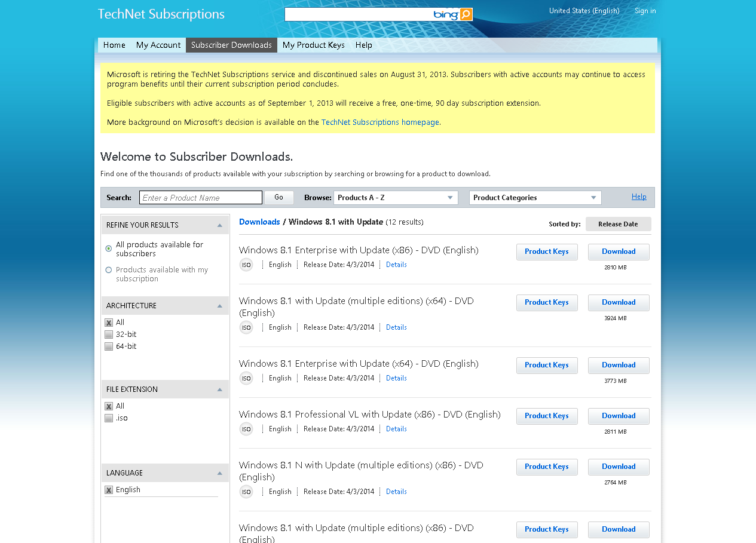Download Windows 8.1 multiple editions x64
Viewport: 756px width, 543px height.
(x=619, y=302)
